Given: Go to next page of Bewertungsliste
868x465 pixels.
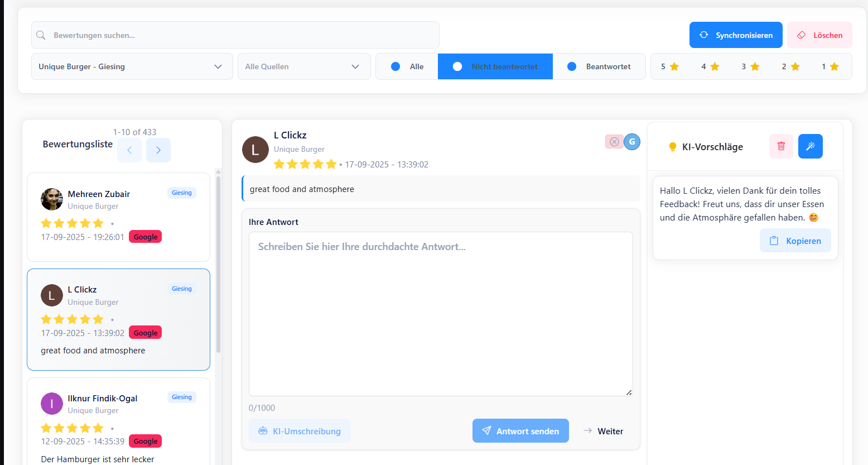Looking at the screenshot, I should 158,150.
